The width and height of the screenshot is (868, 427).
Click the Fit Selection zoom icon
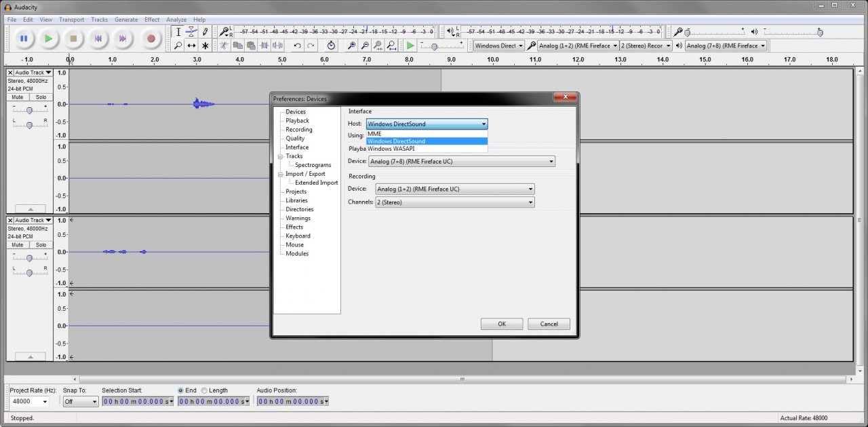pyautogui.click(x=378, y=45)
